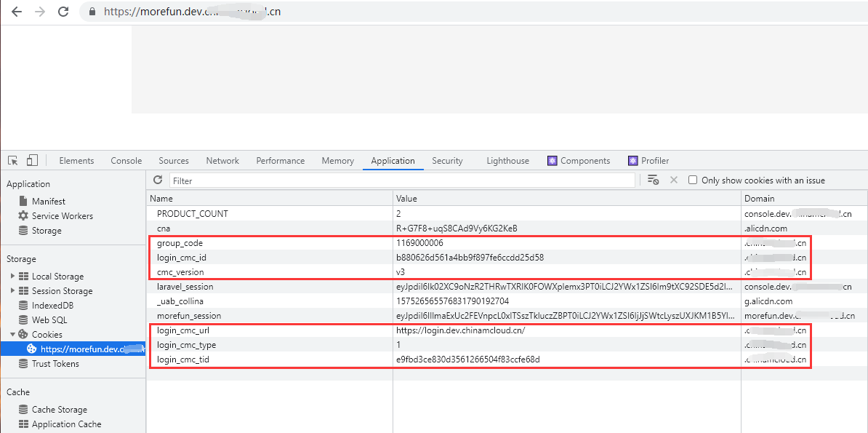Open Trust Tokens in the sidebar
Screen dimensions: 868x433
click(x=55, y=364)
